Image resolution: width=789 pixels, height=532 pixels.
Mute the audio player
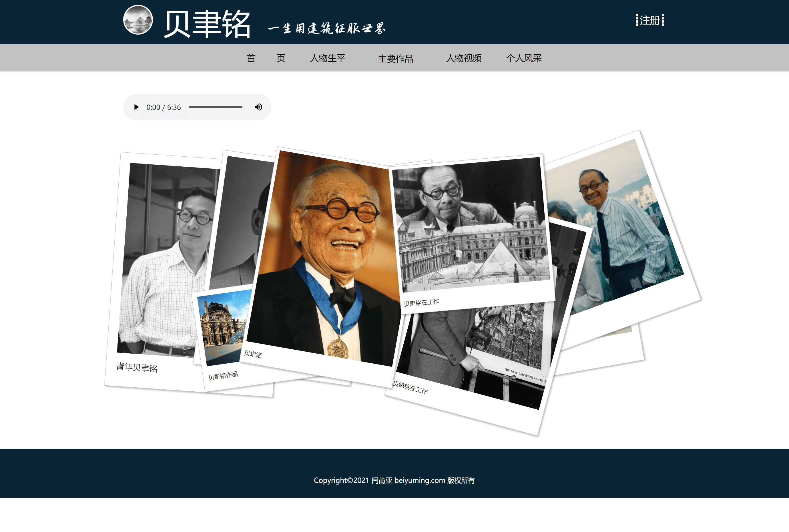258,107
